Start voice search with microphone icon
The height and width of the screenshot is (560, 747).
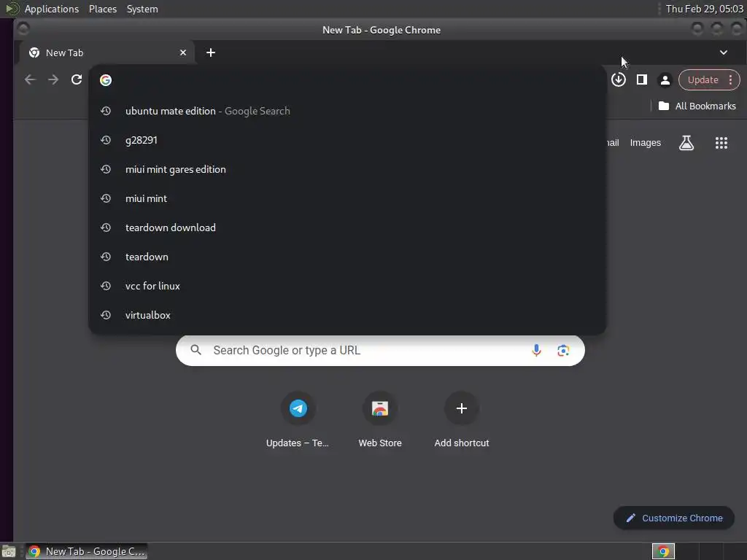tap(536, 351)
